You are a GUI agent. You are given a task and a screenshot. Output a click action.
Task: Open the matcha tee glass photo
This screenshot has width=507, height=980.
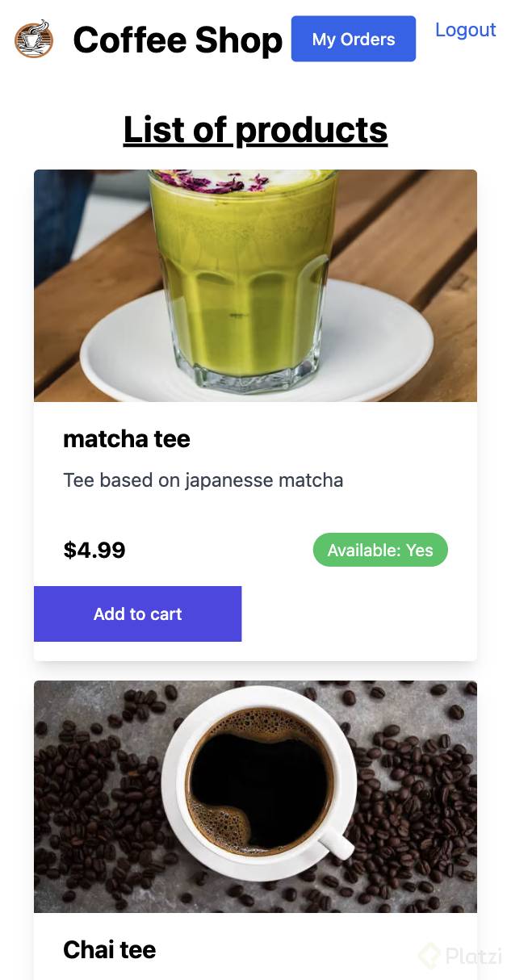point(255,285)
